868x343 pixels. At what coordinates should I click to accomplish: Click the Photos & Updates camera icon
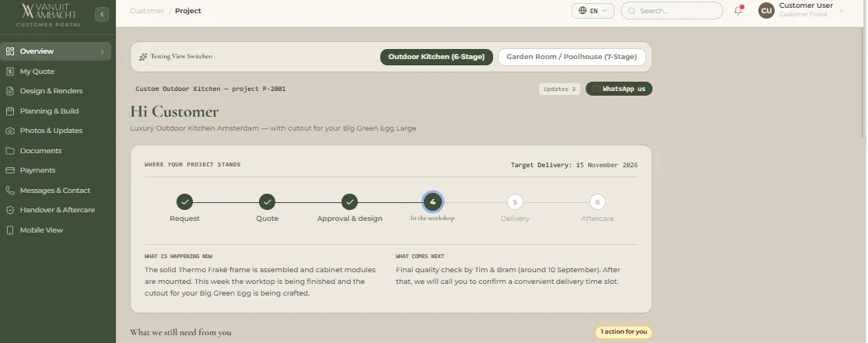(10, 131)
